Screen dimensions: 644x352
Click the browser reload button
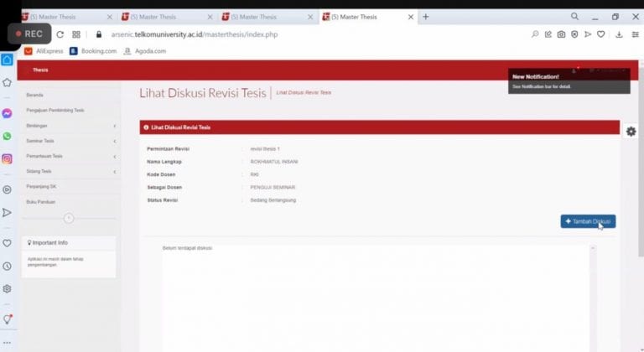point(60,34)
